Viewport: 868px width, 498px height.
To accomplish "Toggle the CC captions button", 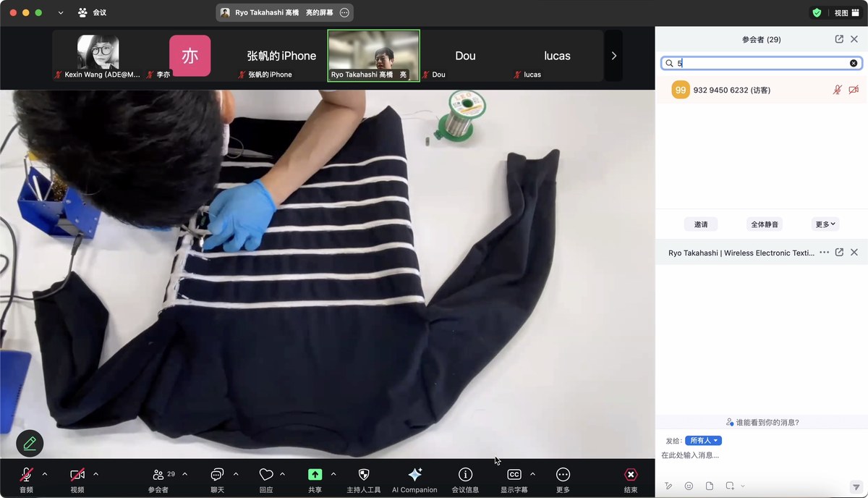I will coord(514,475).
